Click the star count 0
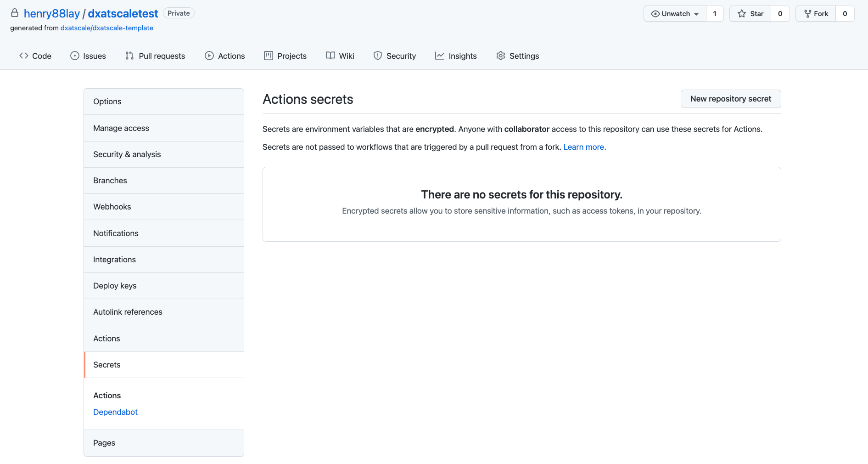868x464 pixels. coord(780,14)
